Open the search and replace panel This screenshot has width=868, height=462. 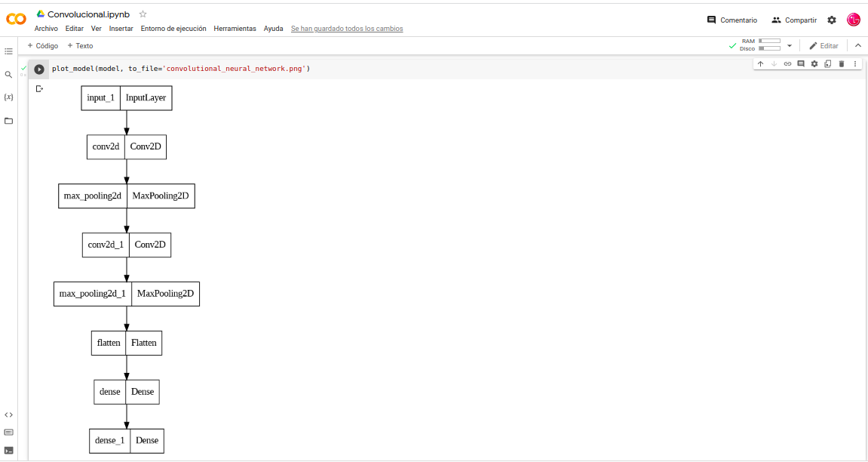[x=8, y=75]
